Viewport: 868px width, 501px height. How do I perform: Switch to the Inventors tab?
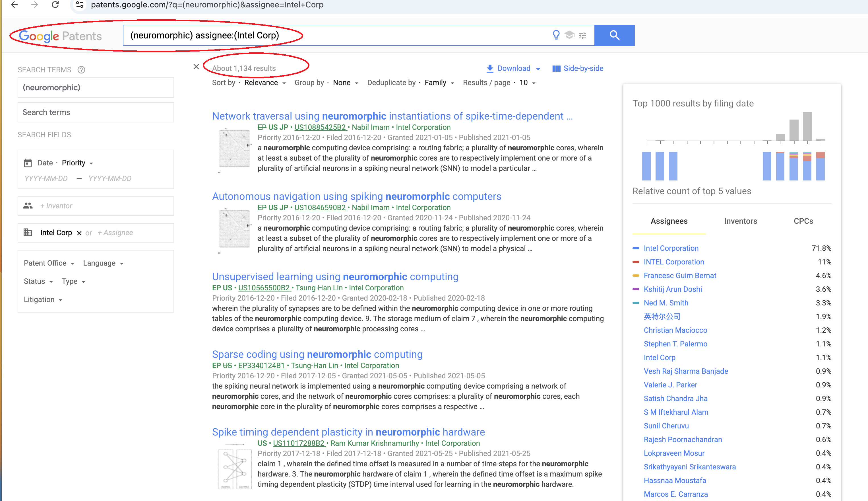click(x=741, y=221)
